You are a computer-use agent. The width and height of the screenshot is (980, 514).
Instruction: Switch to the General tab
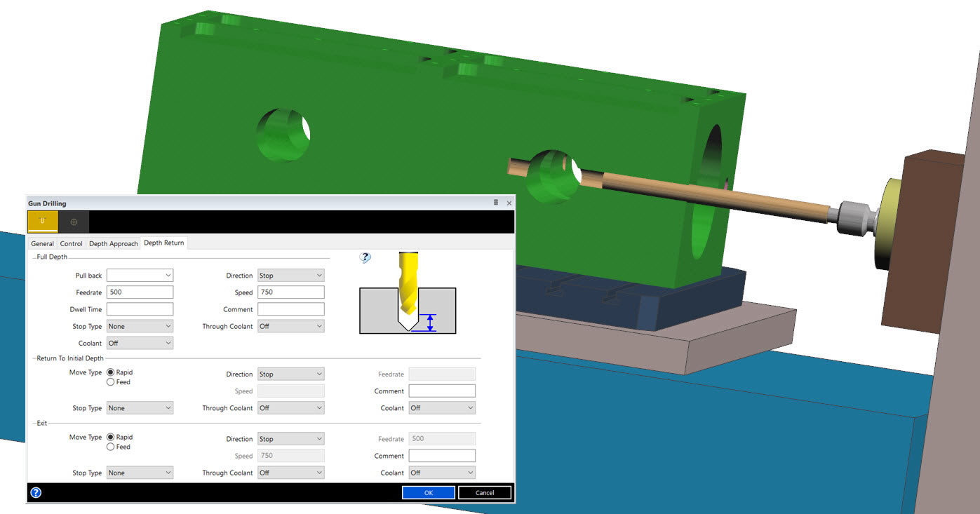[x=42, y=243]
